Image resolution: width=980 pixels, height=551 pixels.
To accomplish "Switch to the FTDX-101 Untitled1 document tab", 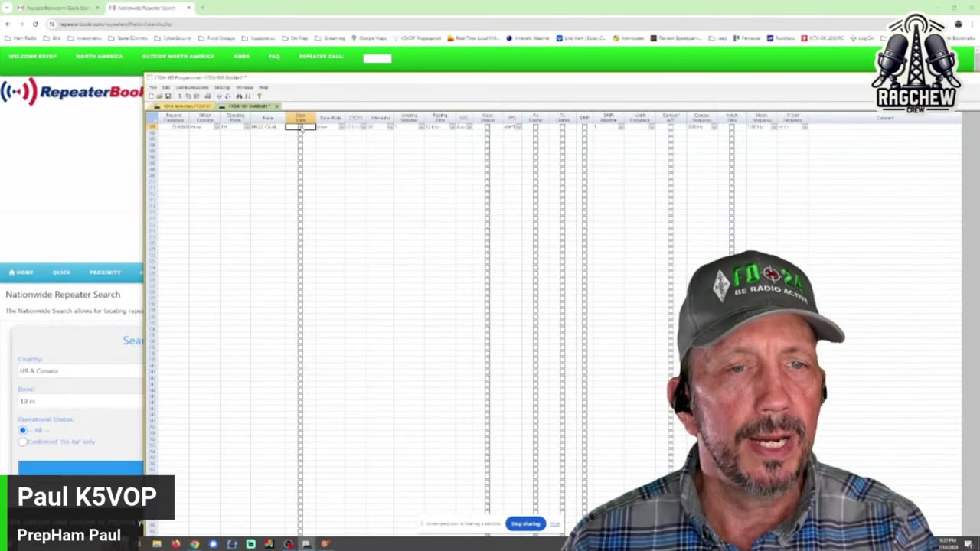I will point(249,106).
